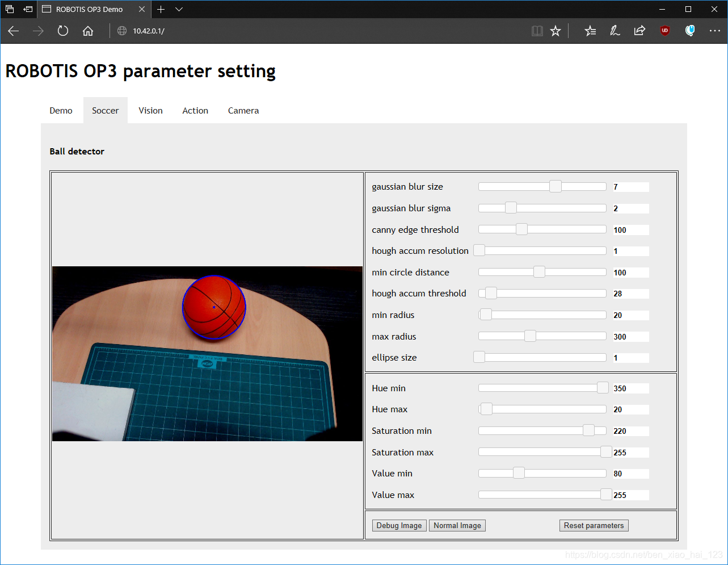Adjust the Hue min slider
Screen dimensions: 728x565
(x=542, y=388)
